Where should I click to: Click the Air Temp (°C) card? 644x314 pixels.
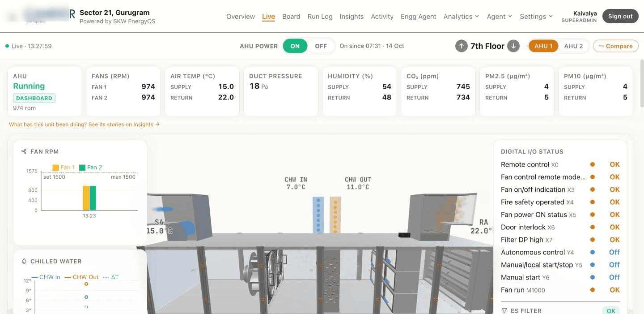[x=202, y=91]
